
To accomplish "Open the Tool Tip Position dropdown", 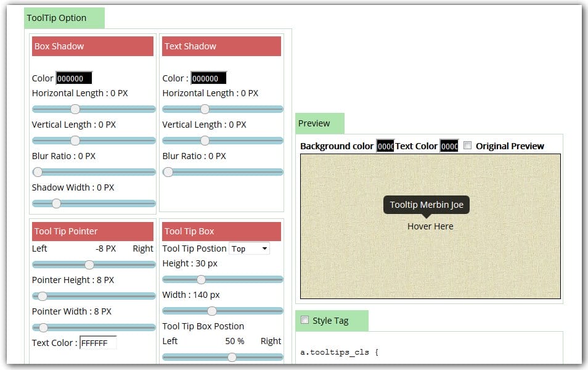I will pos(249,249).
